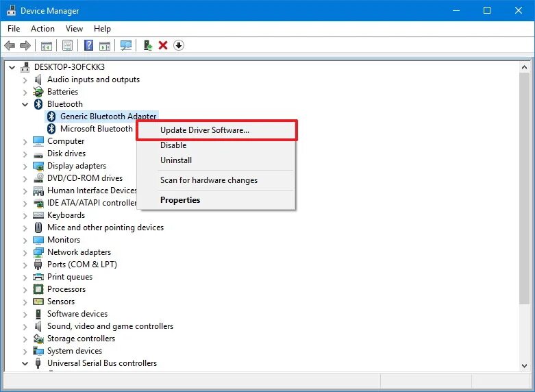Click the Audio inputs and outputs speaker icon
Image resolution: width=535 pixels, height=392 pixels.
[38, 79]
